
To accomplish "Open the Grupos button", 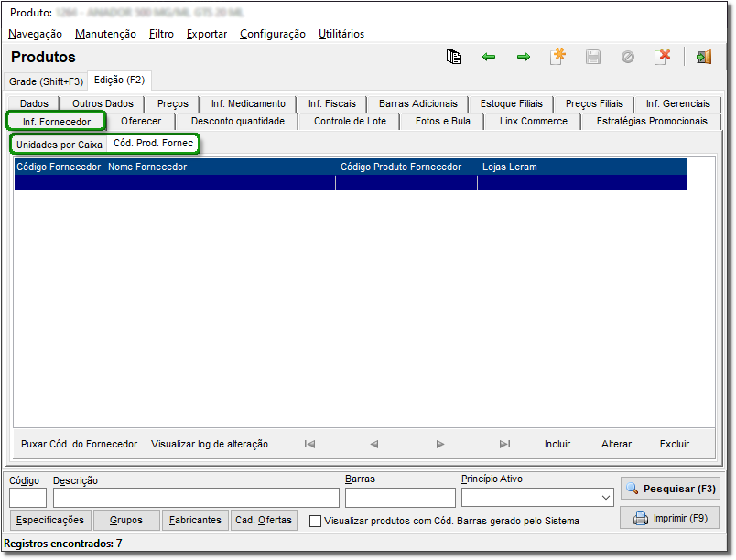I will point(126,520).
